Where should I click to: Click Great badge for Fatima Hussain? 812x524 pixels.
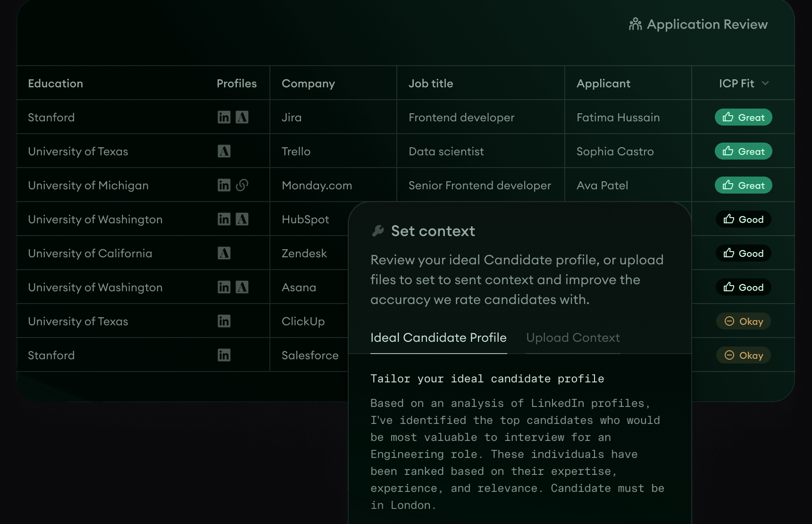point(743,117)
